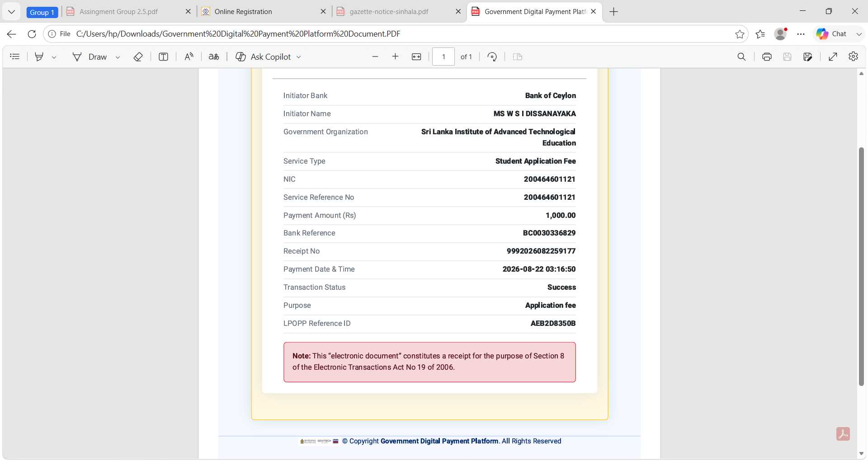
Task: Close the Assingment Group 2.5.pdf tab
Action: (x=188, y=12)
